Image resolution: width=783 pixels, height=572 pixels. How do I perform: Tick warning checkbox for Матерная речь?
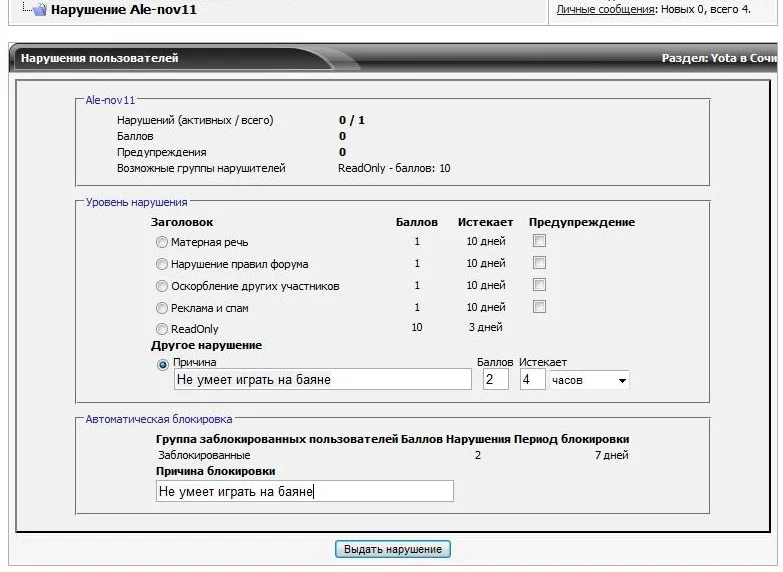click(x=539, y=241)
